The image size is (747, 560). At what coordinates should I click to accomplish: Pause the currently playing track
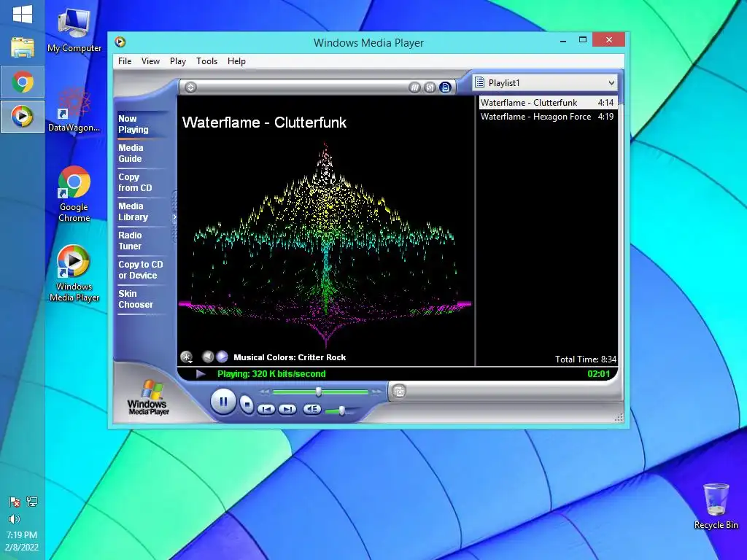223,402
